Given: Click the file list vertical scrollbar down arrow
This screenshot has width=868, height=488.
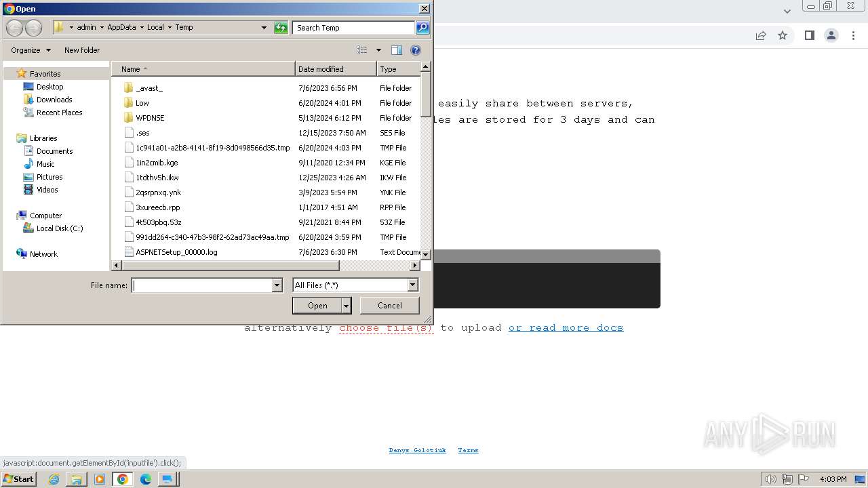Looking at the screenshot, I should (x=425, y=254).
